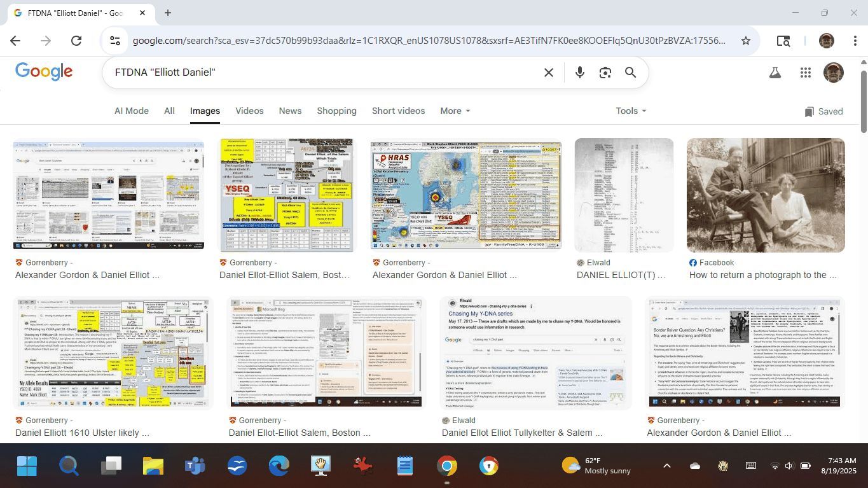Image resolution: width=868 pixels, height=488 pixels.
Task: Open the Facebook couple photograph thumbnail
Action: point(766,195)
